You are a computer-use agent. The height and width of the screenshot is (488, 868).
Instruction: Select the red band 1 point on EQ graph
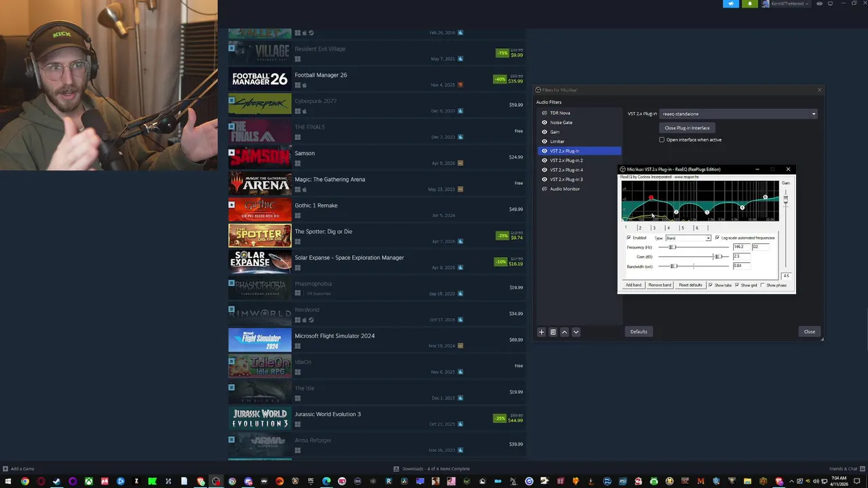click(x=651, y=198)
